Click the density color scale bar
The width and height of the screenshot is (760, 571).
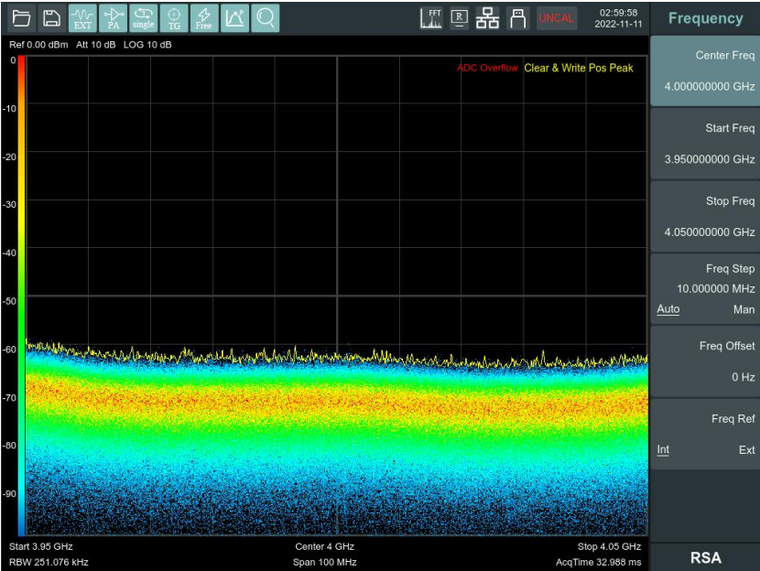[21, 296]
